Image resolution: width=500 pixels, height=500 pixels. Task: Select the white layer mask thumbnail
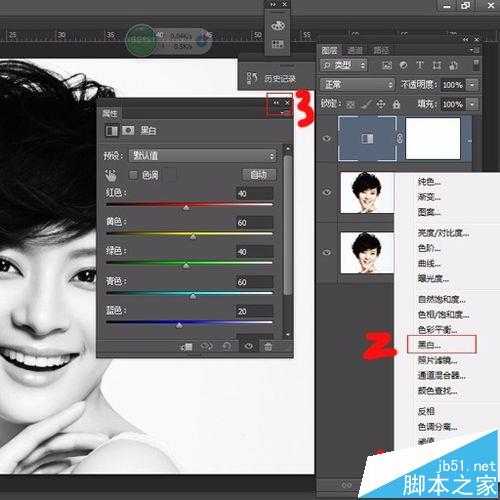pos(433,138)
